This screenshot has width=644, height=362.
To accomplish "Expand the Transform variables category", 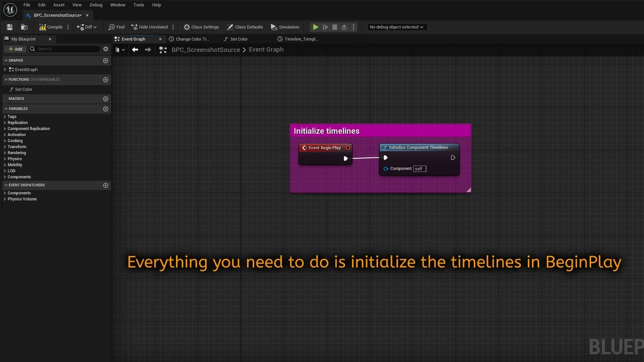I will [17, 147].
